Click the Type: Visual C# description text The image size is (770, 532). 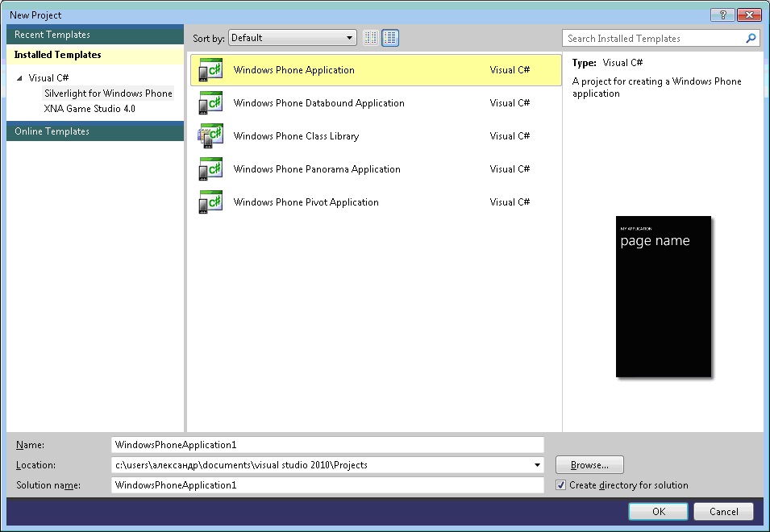607,63
